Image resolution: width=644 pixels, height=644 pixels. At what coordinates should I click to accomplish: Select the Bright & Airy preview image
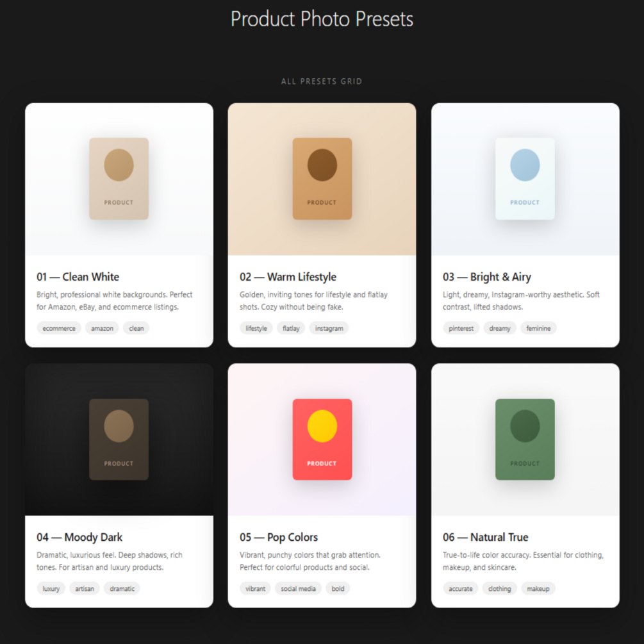tap(525, 179)
